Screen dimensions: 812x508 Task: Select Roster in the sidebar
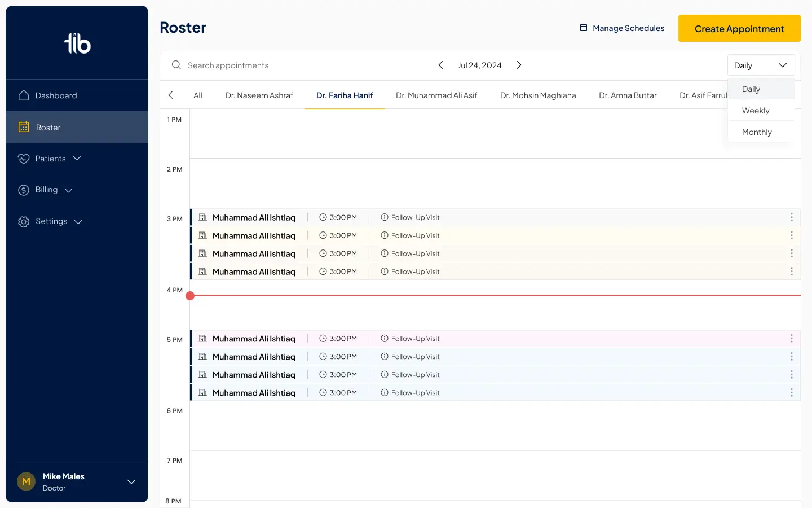coord(77,127)
